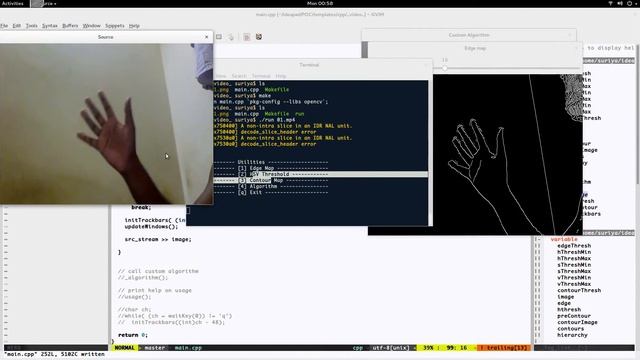
Task: Open the Snippets menu in GVim
Action: pos(115,26)
